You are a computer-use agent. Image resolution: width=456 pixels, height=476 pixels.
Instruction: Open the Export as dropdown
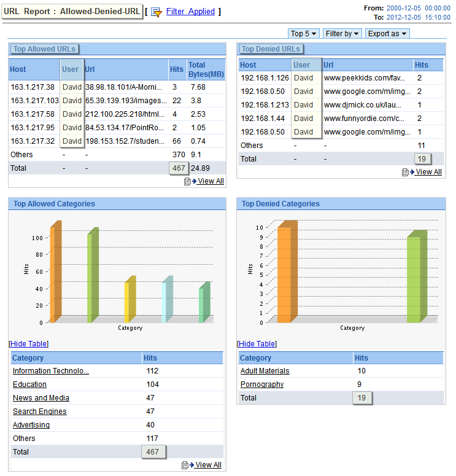pos(387,34)
